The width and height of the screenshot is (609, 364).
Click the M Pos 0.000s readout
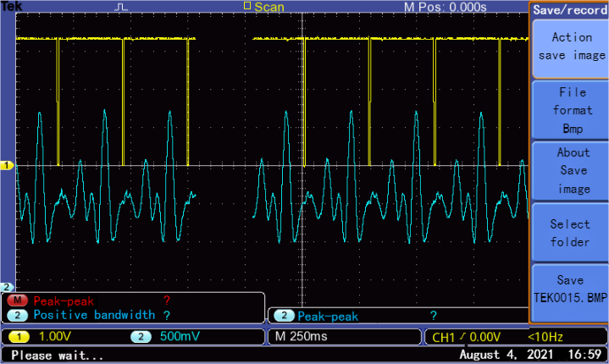[x=445, y=7]
